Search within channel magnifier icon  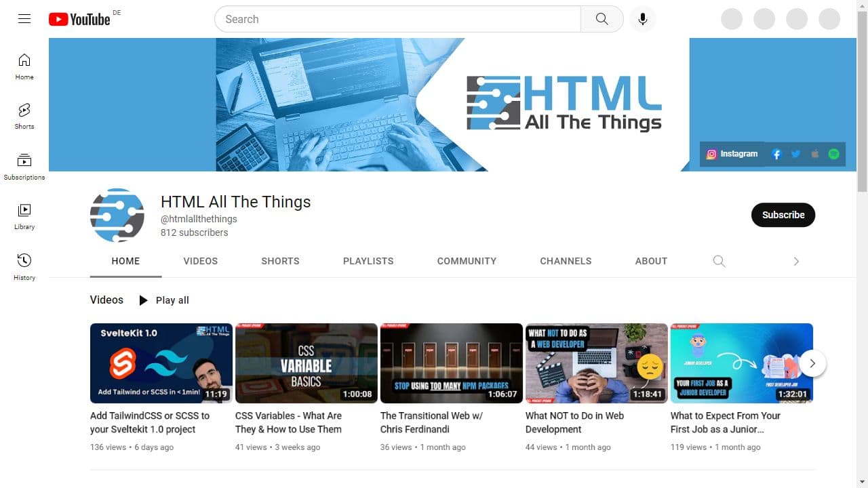(719, 261)
